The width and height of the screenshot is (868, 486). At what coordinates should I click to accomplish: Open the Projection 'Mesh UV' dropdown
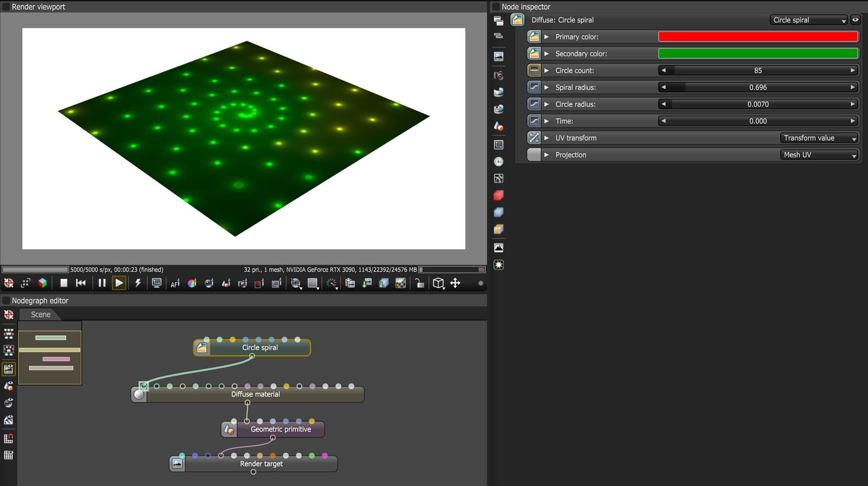point(819,155)
